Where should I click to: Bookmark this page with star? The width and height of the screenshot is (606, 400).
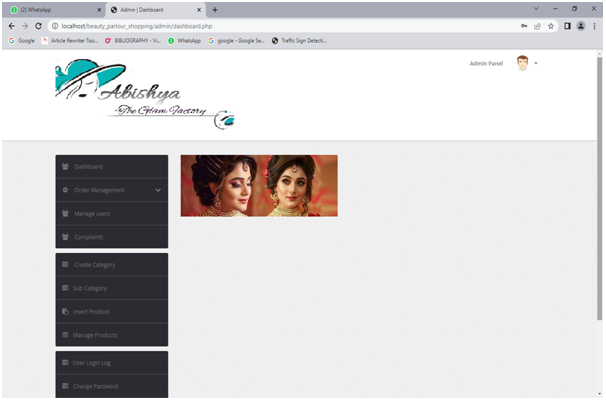click(551, 26)
